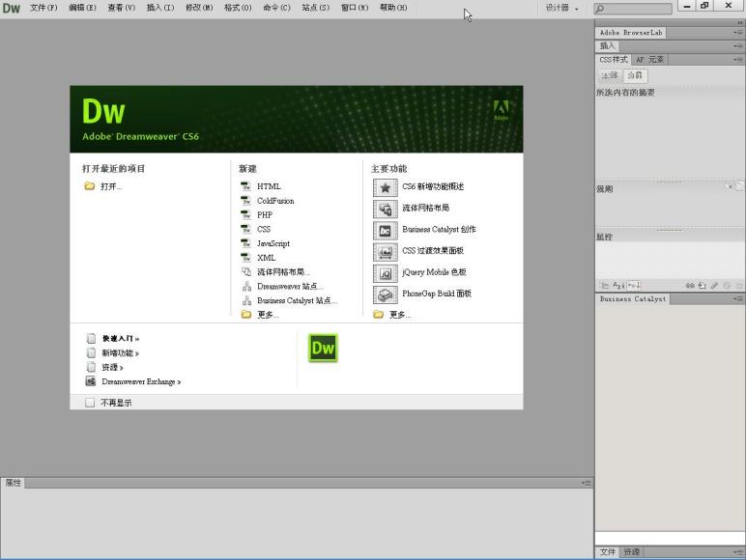Click the new JavaScript document icon
Screen dimensions: 746x560
245,243
